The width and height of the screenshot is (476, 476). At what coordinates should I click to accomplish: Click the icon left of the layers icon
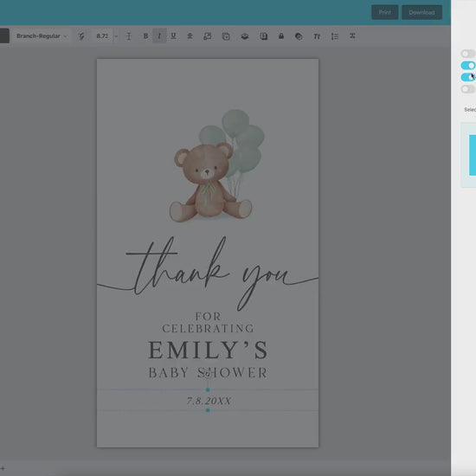[x=226, y=36]
